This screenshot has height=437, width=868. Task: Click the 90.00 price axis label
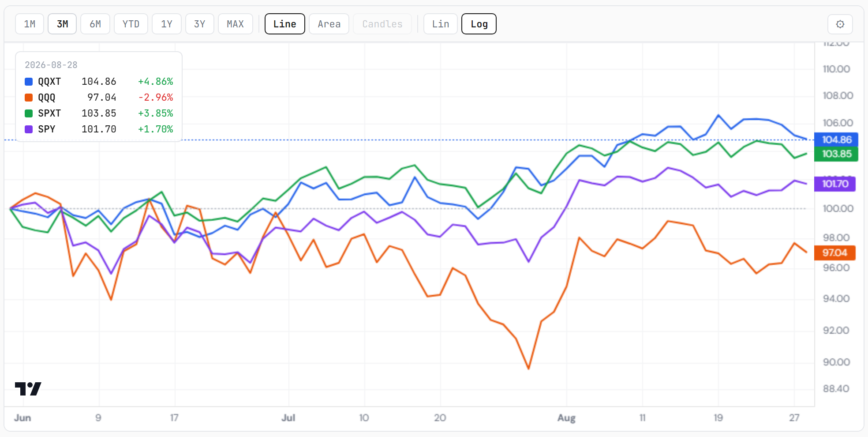pyautogui.click(x=836, y=362)
